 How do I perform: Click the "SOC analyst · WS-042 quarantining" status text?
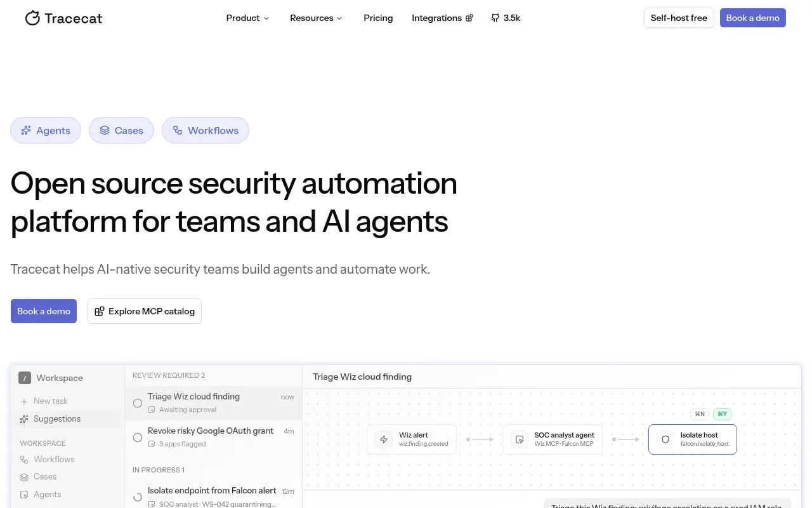(218, 504)
